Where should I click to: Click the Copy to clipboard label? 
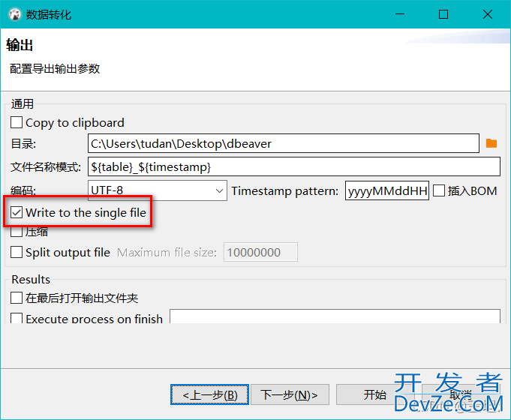pyautogui.click(x=75, y=123)
